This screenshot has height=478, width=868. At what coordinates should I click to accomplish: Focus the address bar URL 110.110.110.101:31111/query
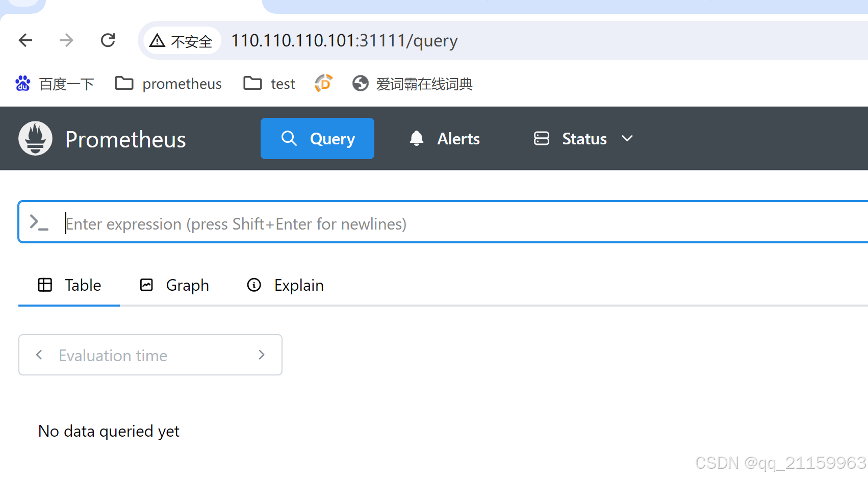click(x=344, y=40)
